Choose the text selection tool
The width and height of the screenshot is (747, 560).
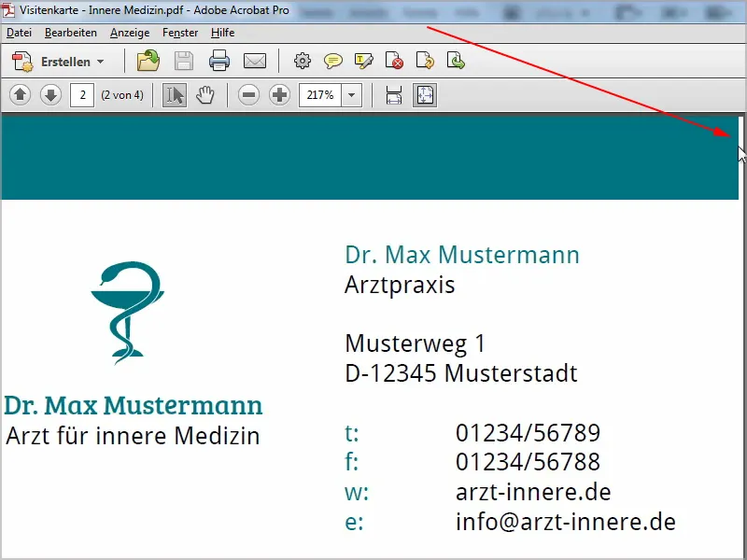[x=175, y=95]
